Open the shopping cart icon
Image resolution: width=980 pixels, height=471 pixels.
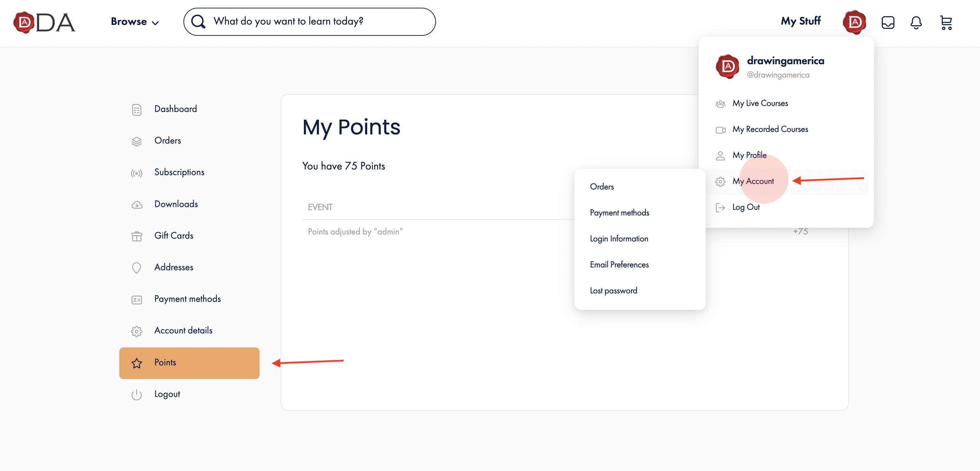click(x=946, y=22)
